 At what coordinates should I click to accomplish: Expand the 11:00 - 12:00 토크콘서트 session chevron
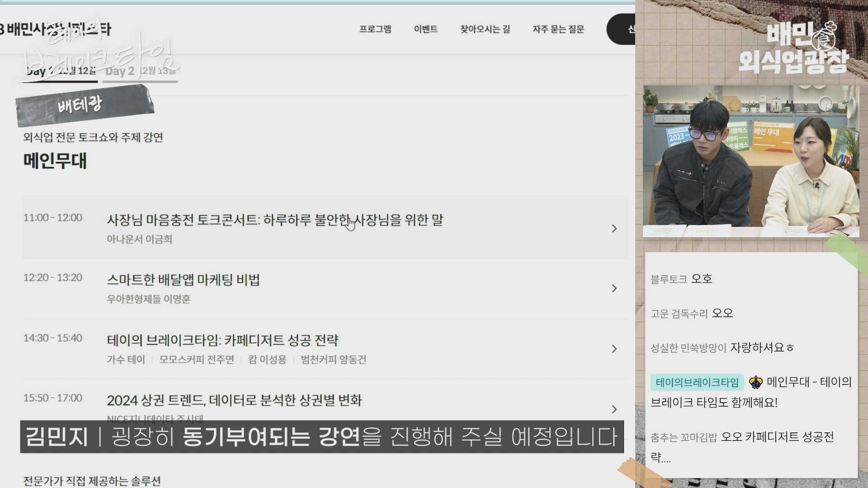pos(614,229)
